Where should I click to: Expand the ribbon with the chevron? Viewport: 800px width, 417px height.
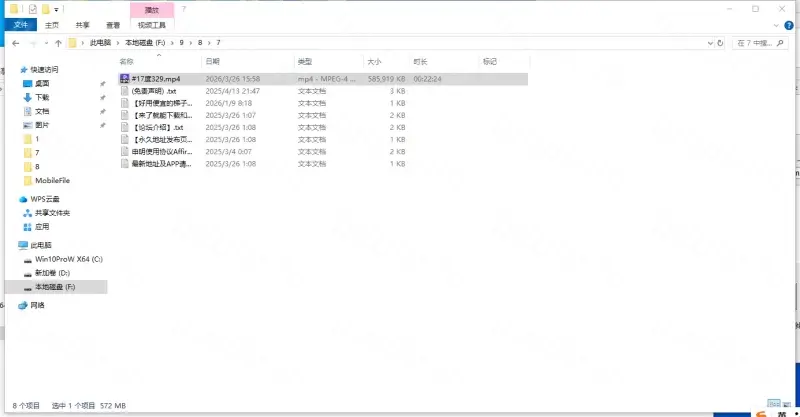click(x=778, y=25)
